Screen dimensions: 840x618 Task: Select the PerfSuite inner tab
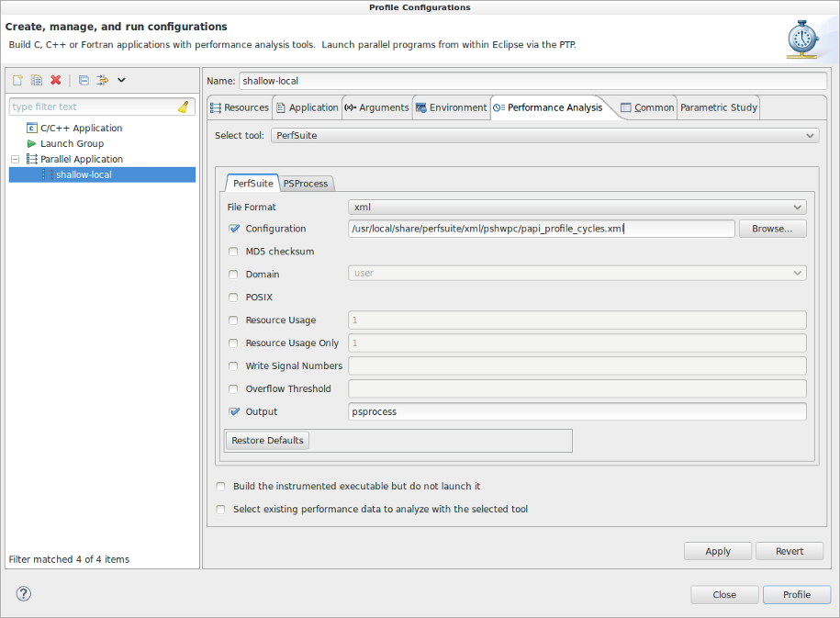click(x=252, y=184)
